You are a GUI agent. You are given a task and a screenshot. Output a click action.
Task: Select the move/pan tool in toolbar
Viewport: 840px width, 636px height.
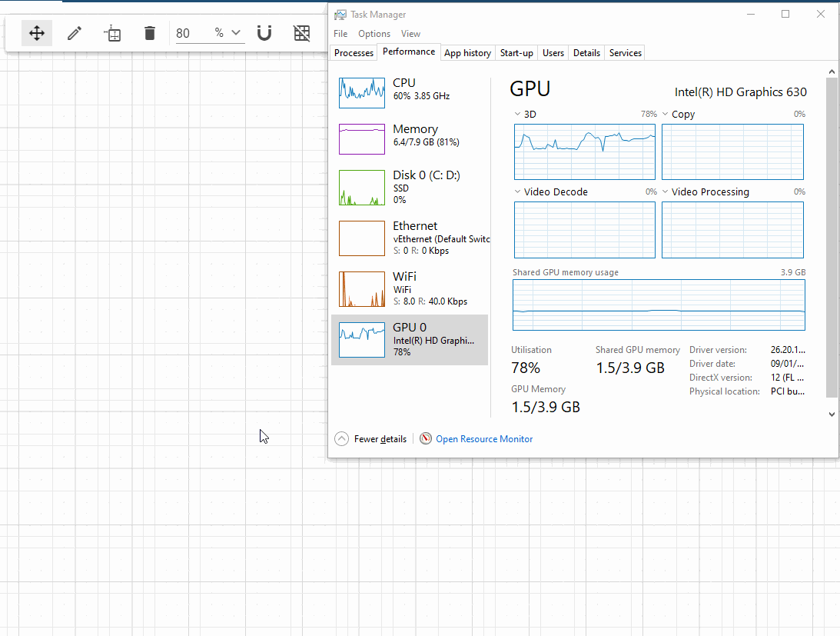[36, 33]
